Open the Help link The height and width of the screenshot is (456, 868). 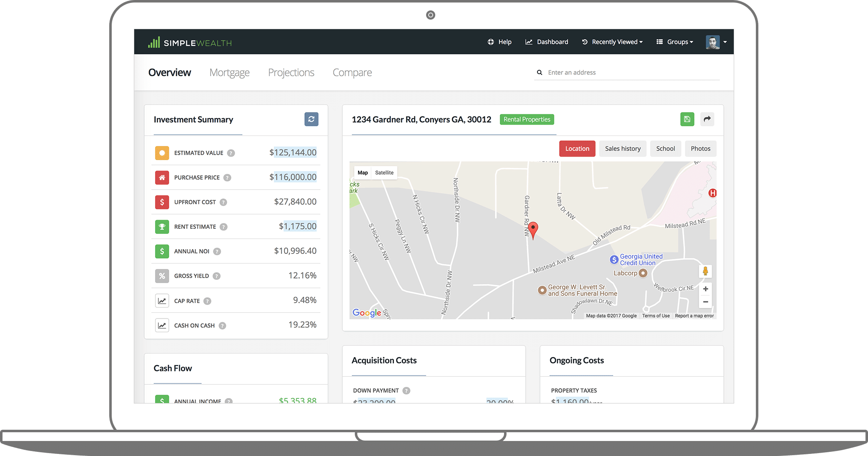coord(499,42)
